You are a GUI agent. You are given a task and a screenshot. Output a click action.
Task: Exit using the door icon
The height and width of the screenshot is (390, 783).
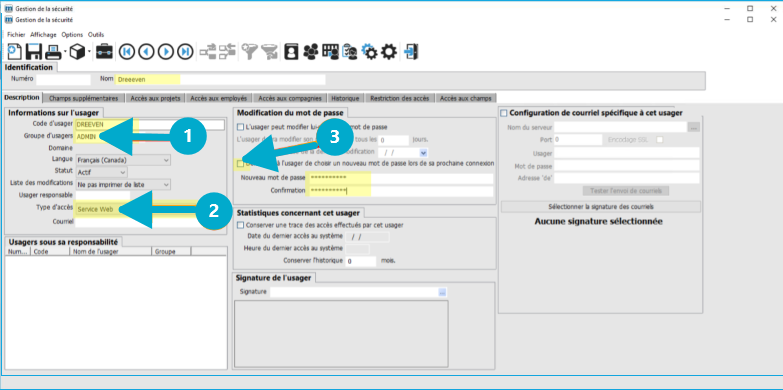click(411, 51)
